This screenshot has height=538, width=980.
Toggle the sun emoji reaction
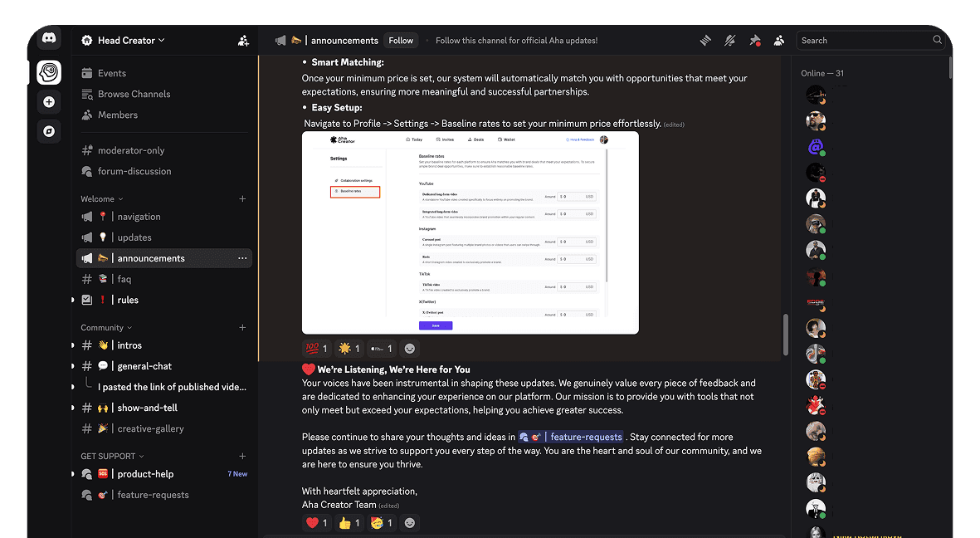point(349,349)
